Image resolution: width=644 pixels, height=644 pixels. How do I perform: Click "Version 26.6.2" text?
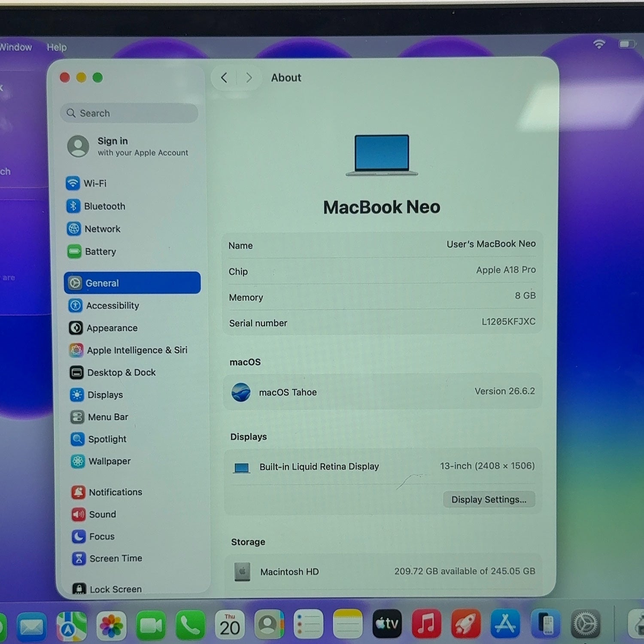(505, 391)
